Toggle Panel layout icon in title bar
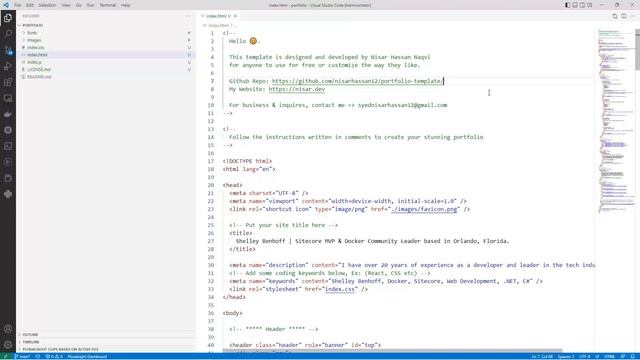This screenshot has width=640, height=360. tap(575, 5)
